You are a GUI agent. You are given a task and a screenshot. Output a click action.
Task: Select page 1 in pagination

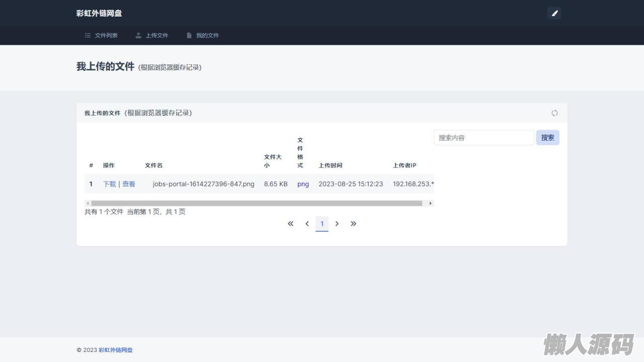tap(322, 224)
